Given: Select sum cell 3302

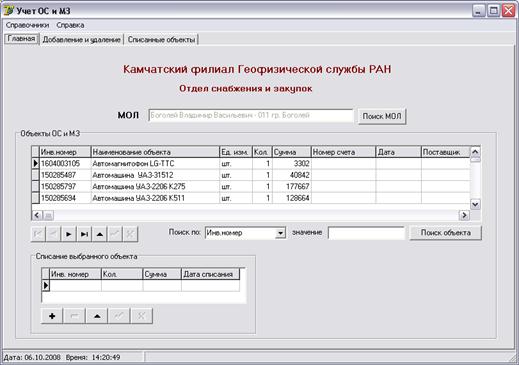Looking at the screenshot, I should [292, 163].
